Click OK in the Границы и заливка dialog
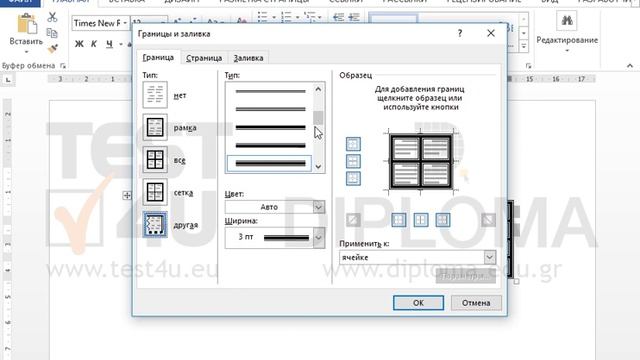 (418, 303)
